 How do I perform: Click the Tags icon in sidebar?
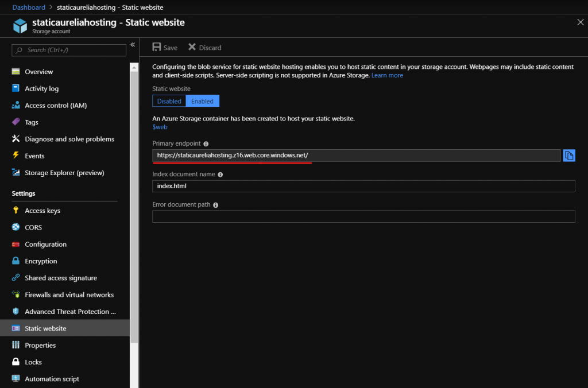click(x=16, y=122)
